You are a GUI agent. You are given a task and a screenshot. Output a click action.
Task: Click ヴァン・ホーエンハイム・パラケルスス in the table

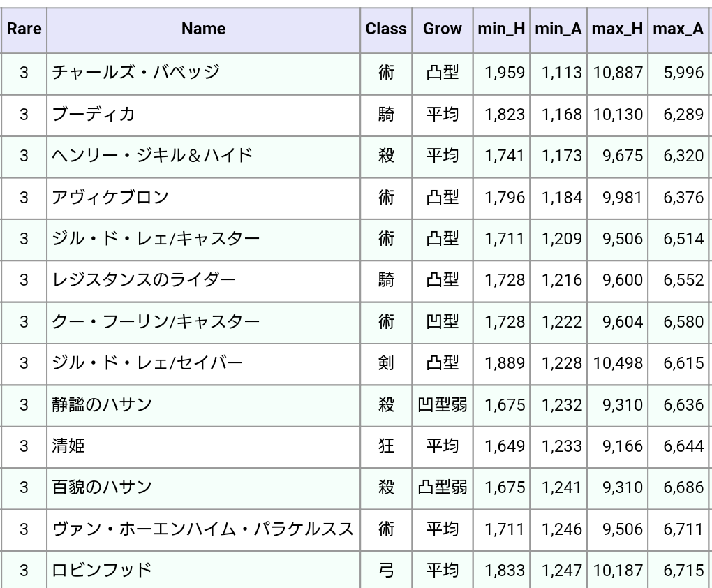point(203,529)
